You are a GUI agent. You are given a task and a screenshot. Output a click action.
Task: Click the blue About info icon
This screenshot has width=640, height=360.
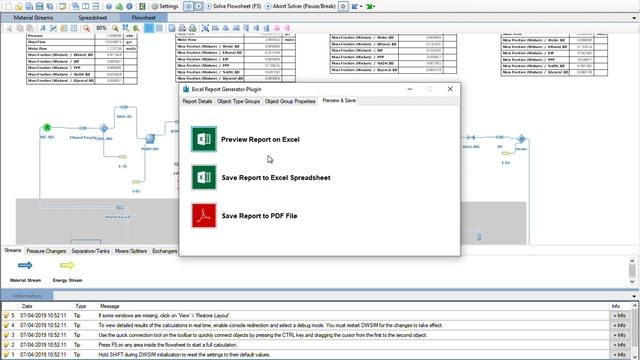coord(129,6)
